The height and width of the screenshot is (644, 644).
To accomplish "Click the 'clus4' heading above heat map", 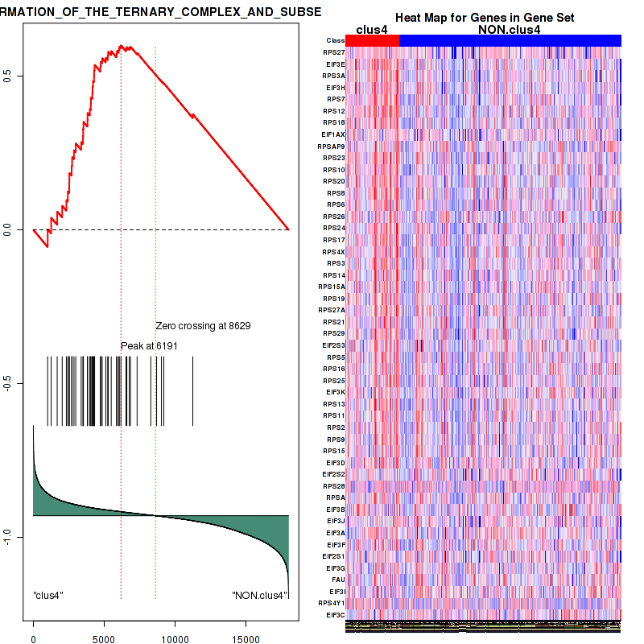I will click(372, 30).
